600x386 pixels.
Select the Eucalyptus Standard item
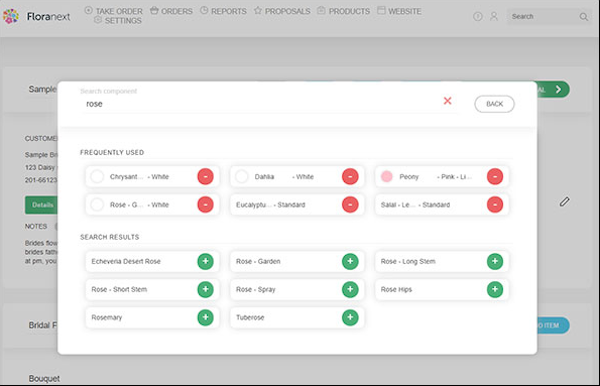(x=297, y=205)
